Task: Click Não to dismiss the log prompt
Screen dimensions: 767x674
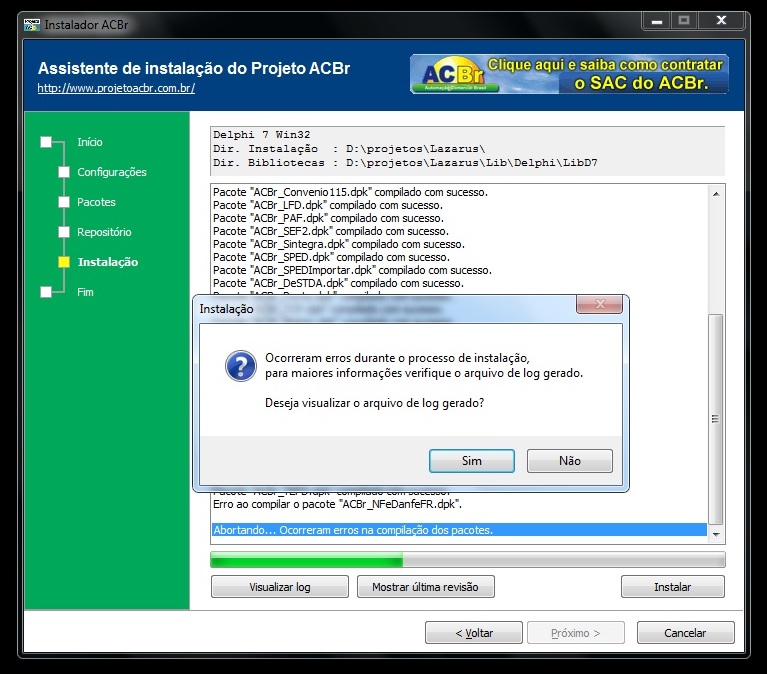Action: click(x=569, y=461)
